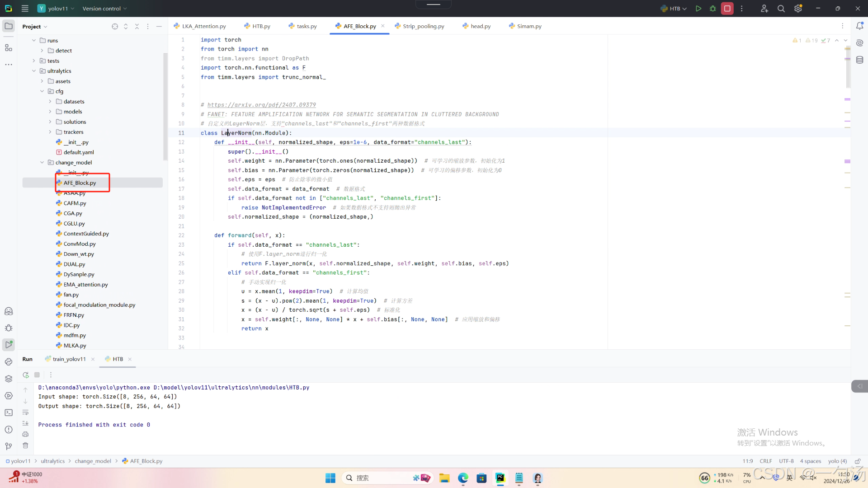This screenshot has height=488, width=868.
Task: Expand the datasets folder in the tree
Action: point(50,102)
